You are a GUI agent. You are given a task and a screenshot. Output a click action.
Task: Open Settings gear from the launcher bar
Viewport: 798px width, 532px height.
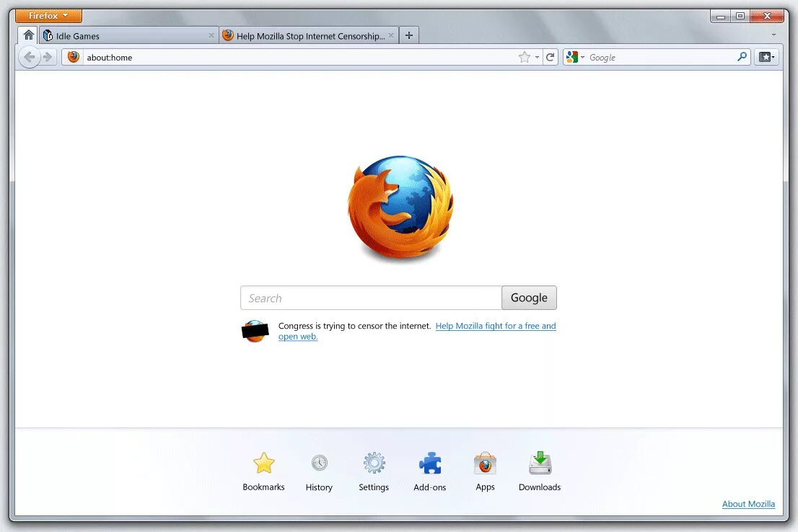[x=374, y=471]
